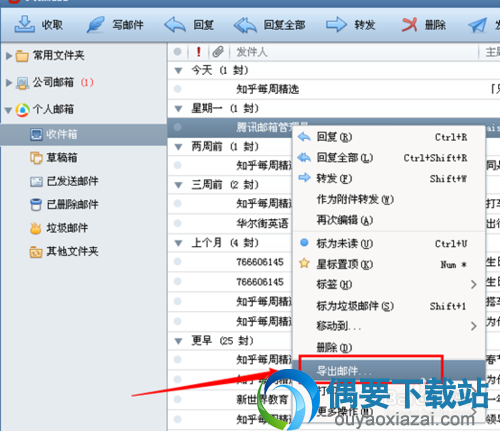Open the 标签 submenu
The height and width of the screenshot is (431, 500).
pos(389,284)
